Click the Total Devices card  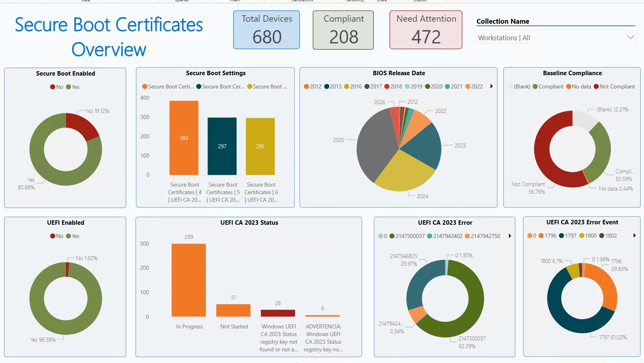tap(267, 30)
